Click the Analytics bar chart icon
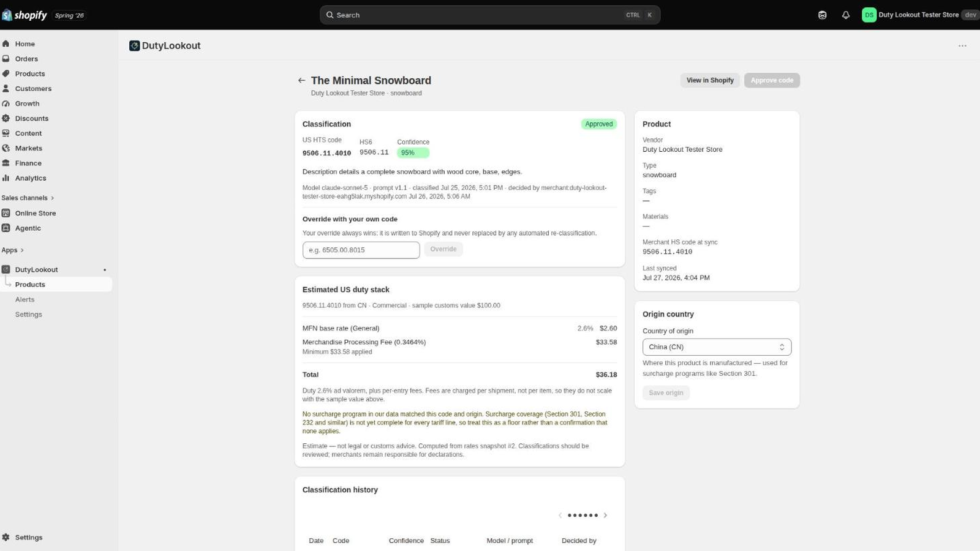Screen dimensions: 980x551 pos(6,178)
